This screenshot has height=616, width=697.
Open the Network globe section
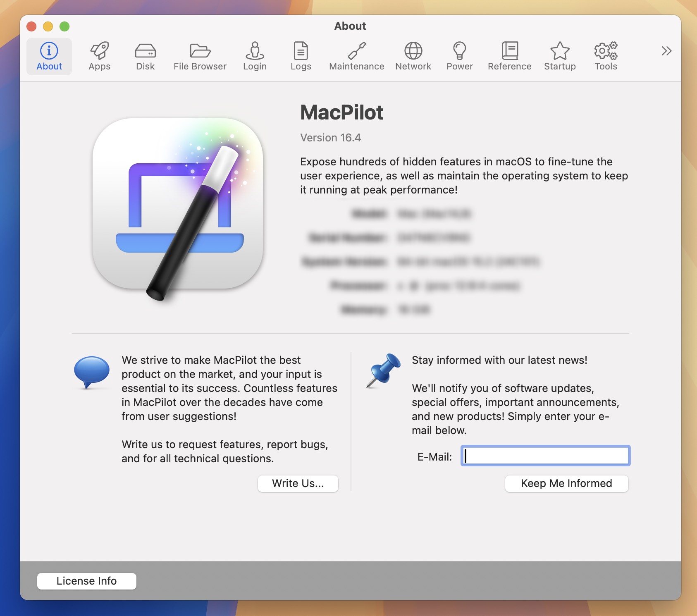click(413, 57)
